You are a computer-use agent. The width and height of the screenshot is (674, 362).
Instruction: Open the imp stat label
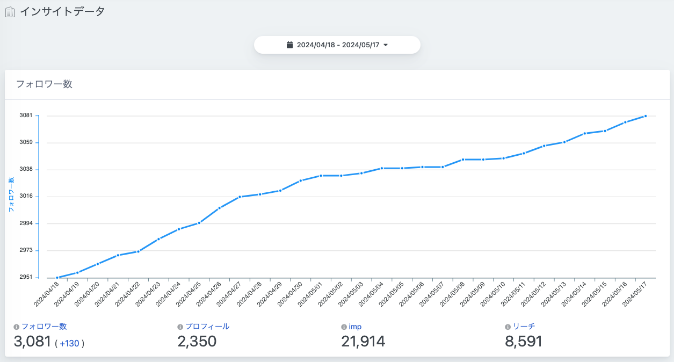tap(355, 327)
